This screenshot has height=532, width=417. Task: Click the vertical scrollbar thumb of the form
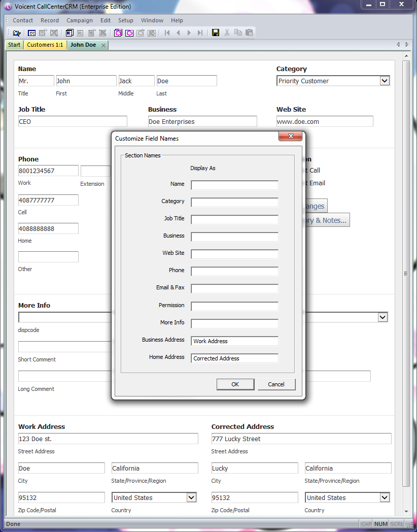point(406,273)
